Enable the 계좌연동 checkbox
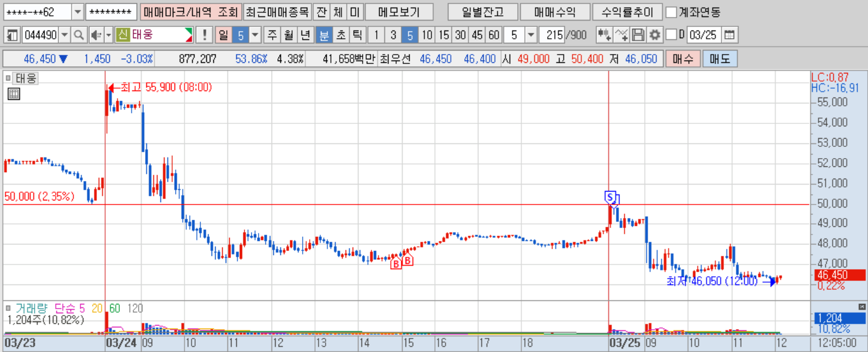The width and height of the screenshot is (868, 352). 671,12
